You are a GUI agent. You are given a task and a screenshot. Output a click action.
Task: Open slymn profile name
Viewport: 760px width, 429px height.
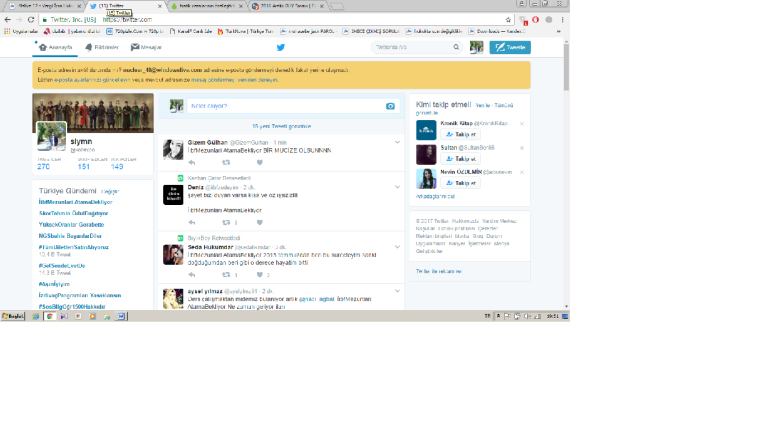pyautogui.click(x=81, y=142)
